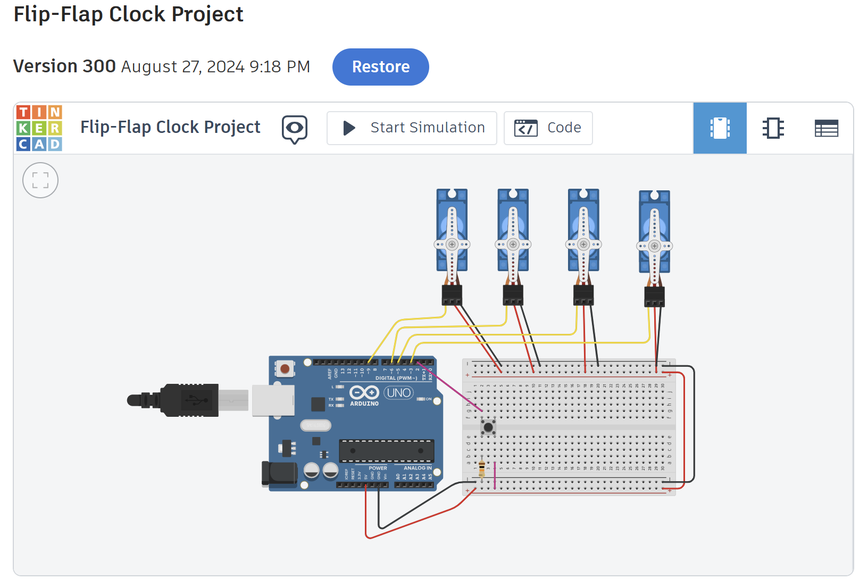Click the Restore version button
Image resolution: width=868 pixels, height=588 pixels.
click(380, 67)
